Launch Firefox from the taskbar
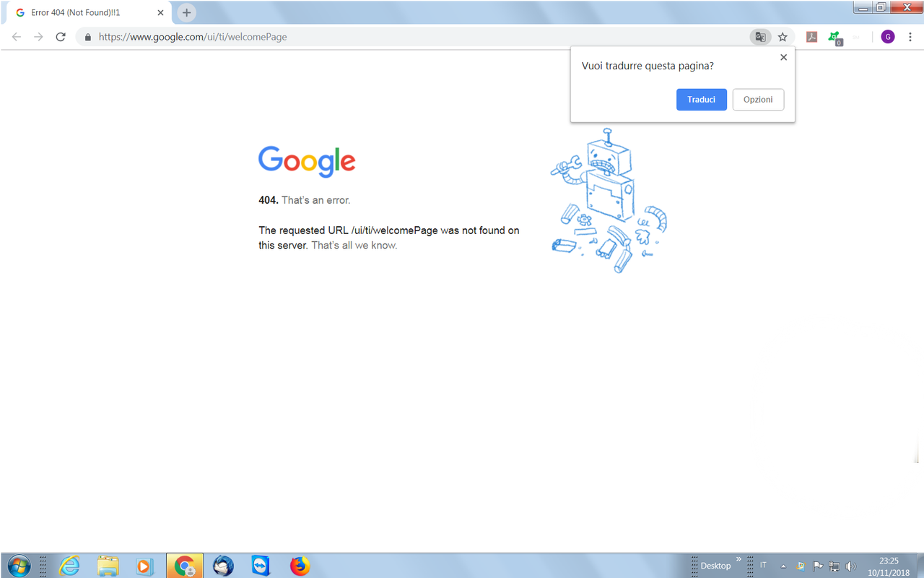The width and height of the screenshot is (924, 578). [x=300, y=566]
